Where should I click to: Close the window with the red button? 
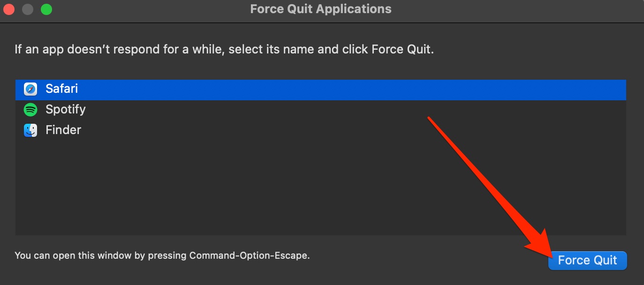coord(9,9)
